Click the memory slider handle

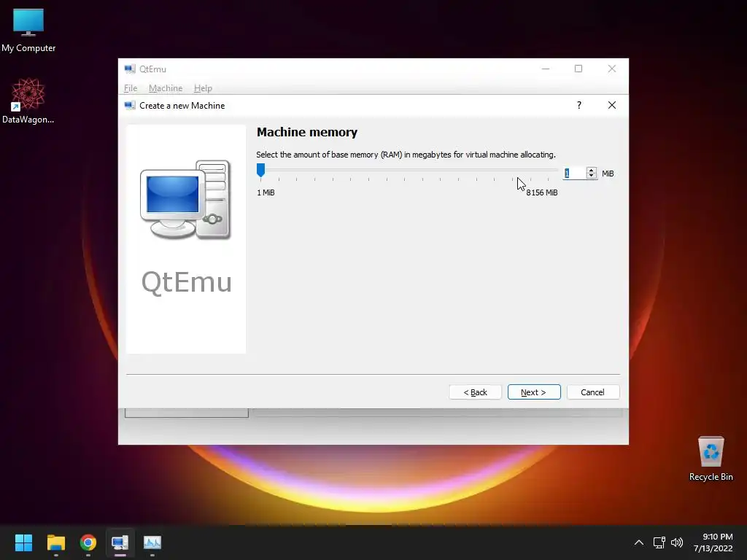(x=260, y=170)
